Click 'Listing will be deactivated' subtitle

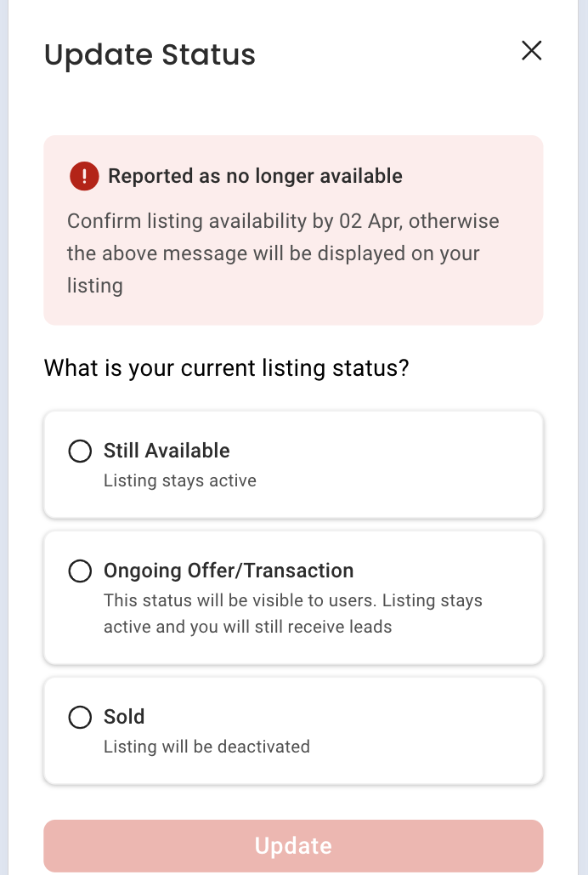coord(206,747)
